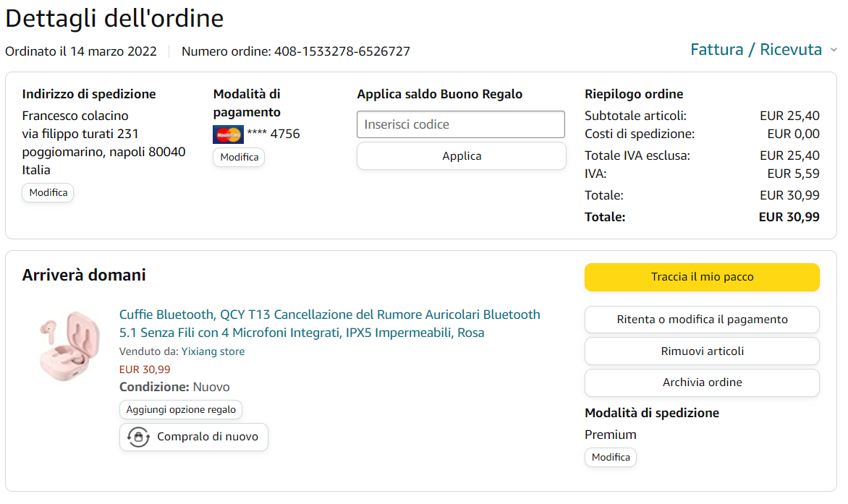Screen dimensions: 848x504
Task: Visit the Yixiang store seller link
Action: [x=213, y=351]
